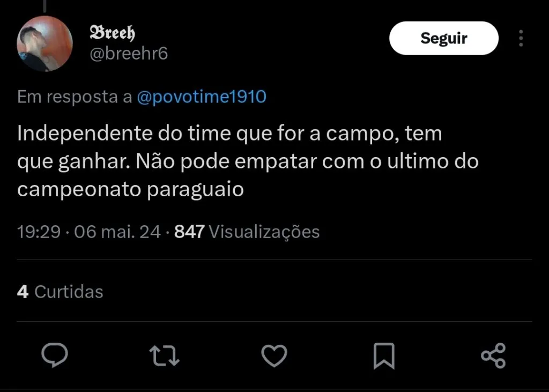Open the @povotime1910 mention link

202,97
